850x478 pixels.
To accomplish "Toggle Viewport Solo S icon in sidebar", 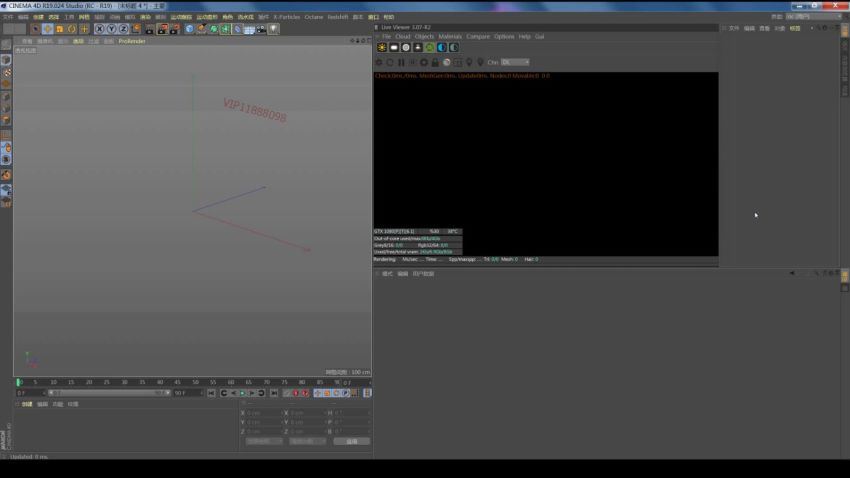I will [6, 159].
